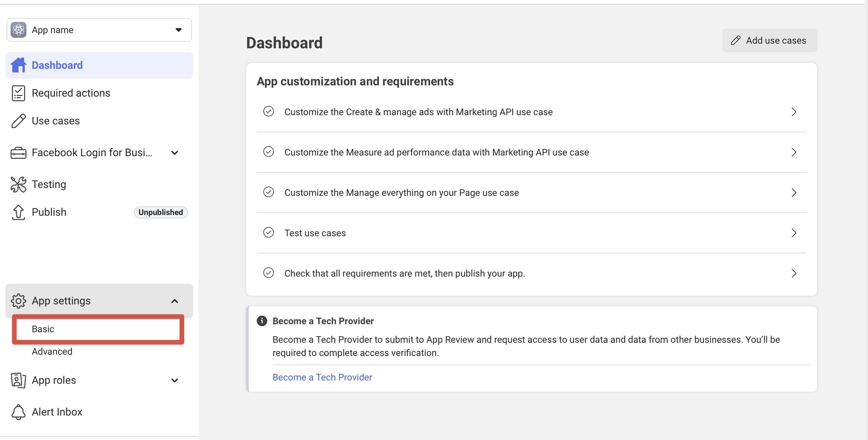Click info icon beside Become a Tech Provider
This screenshot has width=868, height=440.
262,321
